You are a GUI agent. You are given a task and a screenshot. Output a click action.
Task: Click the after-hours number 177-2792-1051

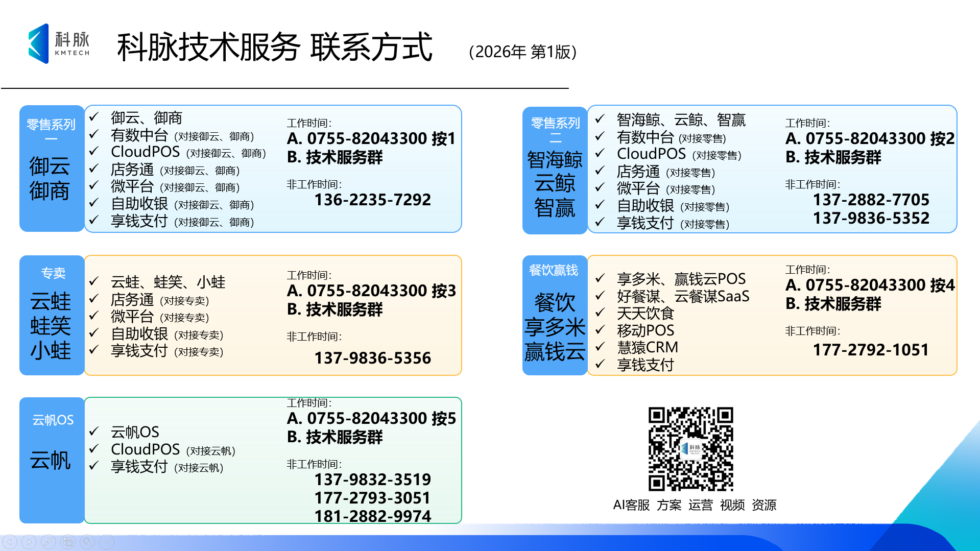(870, 350)
